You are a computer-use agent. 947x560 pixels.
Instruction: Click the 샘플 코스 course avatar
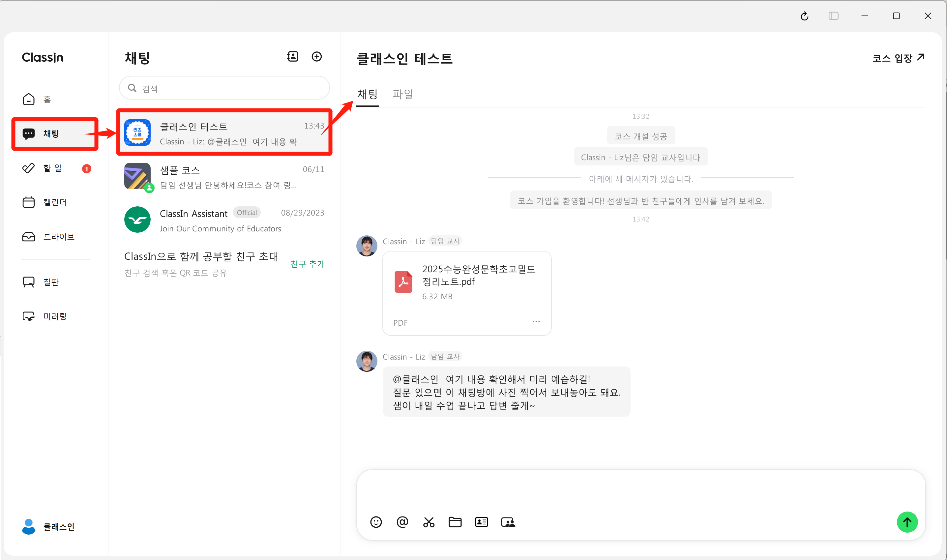point(137,176)
